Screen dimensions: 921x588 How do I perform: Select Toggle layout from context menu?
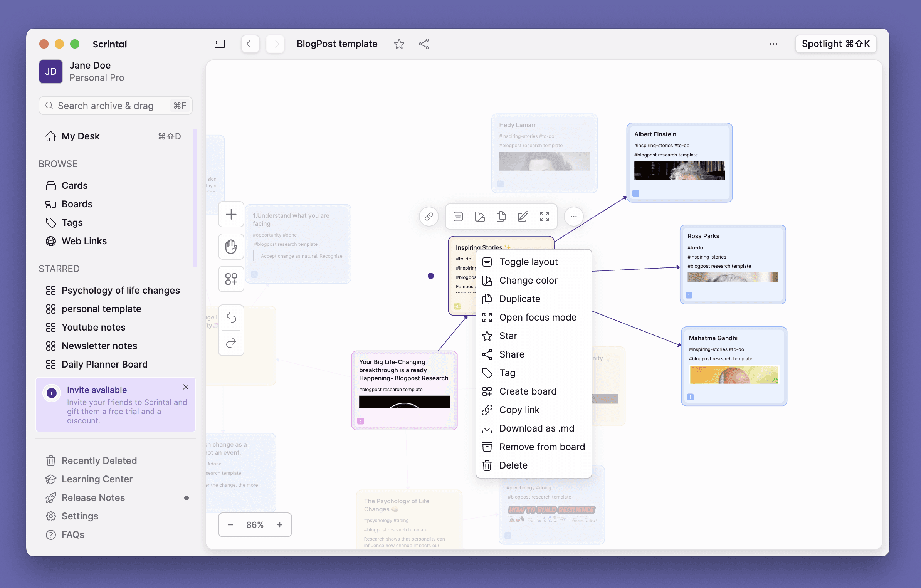tap(528, 262)
